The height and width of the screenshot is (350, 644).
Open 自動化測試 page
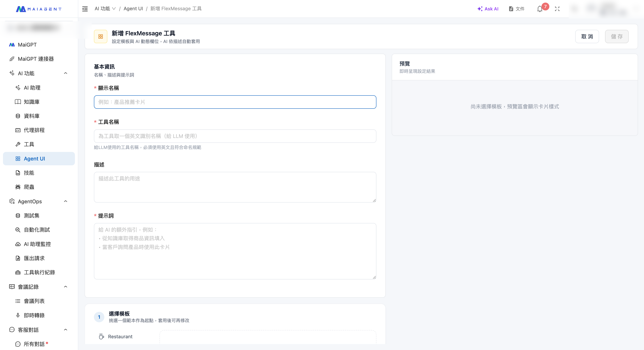39,230
